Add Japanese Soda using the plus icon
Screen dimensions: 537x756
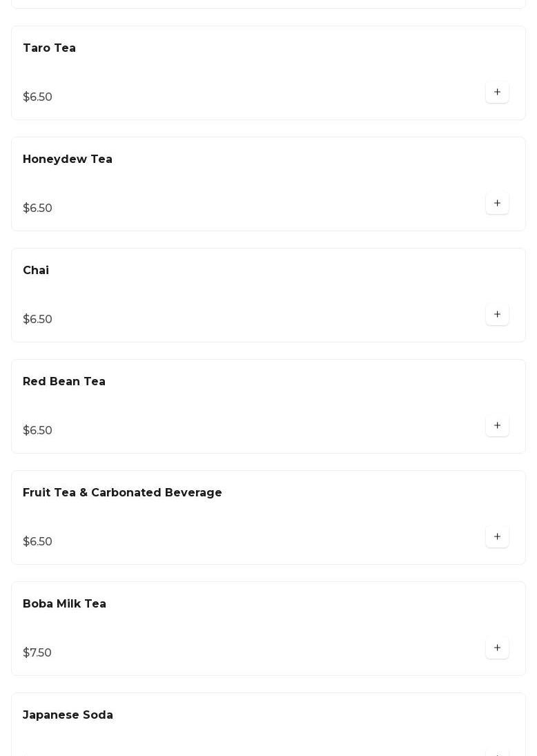pyautogui.click(x=497, y=753)
